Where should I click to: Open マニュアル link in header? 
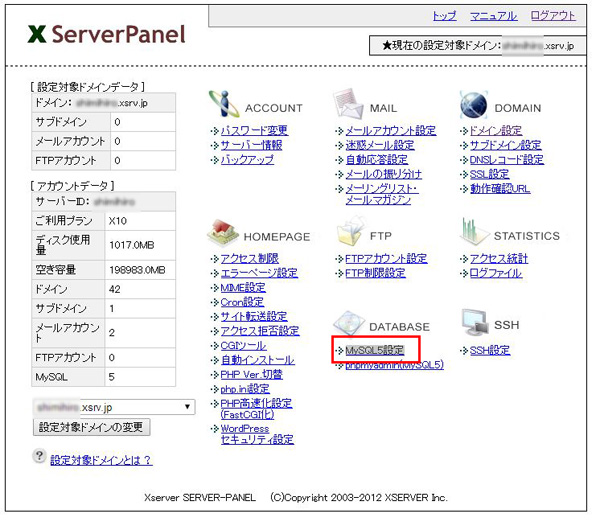[x=493, y=16]
